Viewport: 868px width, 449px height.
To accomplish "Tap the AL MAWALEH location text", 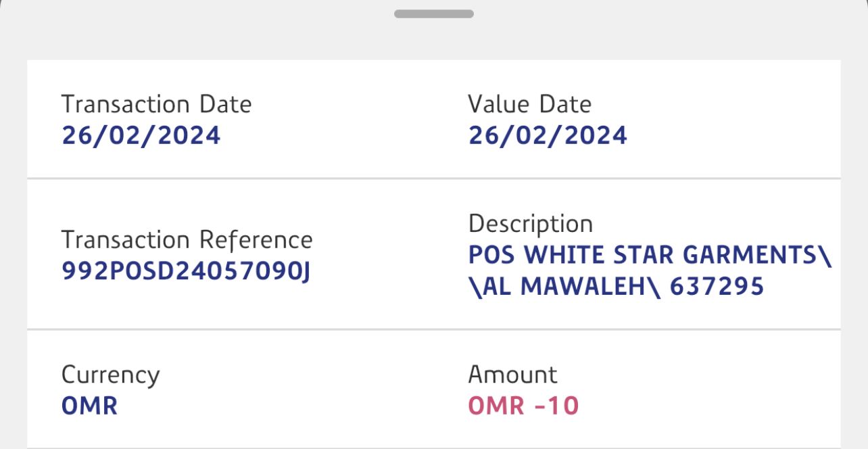I will (x=564, y=286).
